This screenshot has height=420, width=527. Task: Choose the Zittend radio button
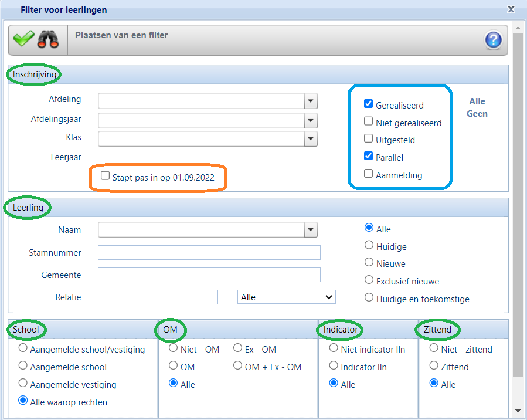434,365
